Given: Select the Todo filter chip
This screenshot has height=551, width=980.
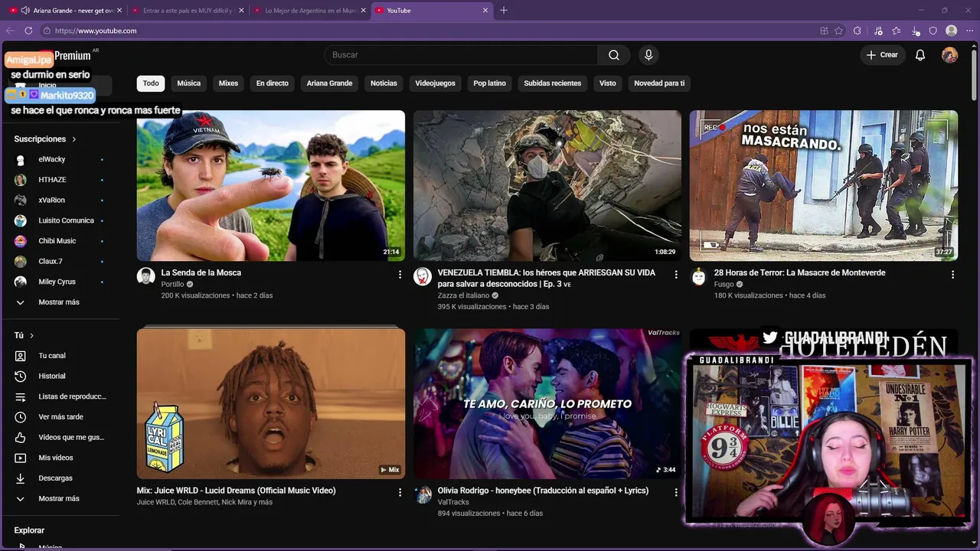Looking at the screenshot, I should pyautogui.click(x=151, y=83).
